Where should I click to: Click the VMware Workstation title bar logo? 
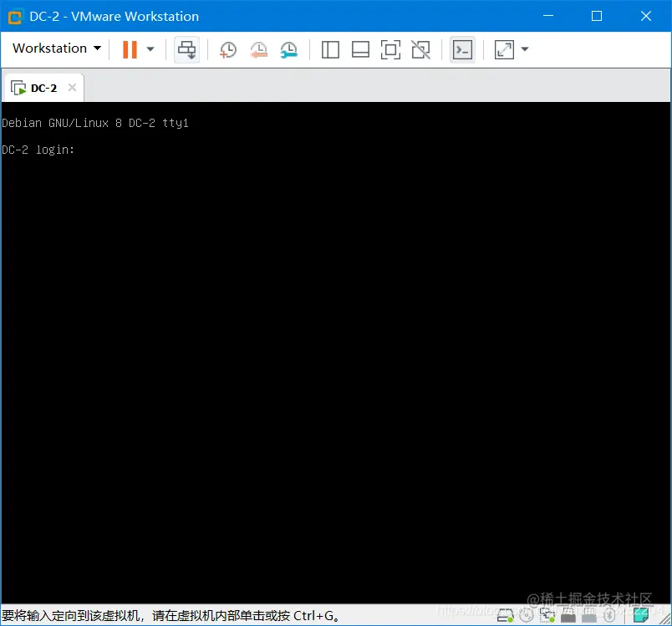click(x=15, y=18)
